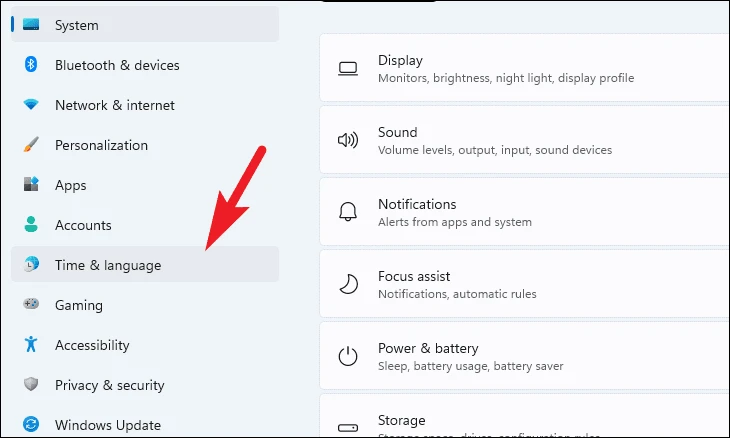
Task: Go to Gaming settings
Action: click(145, 304)
